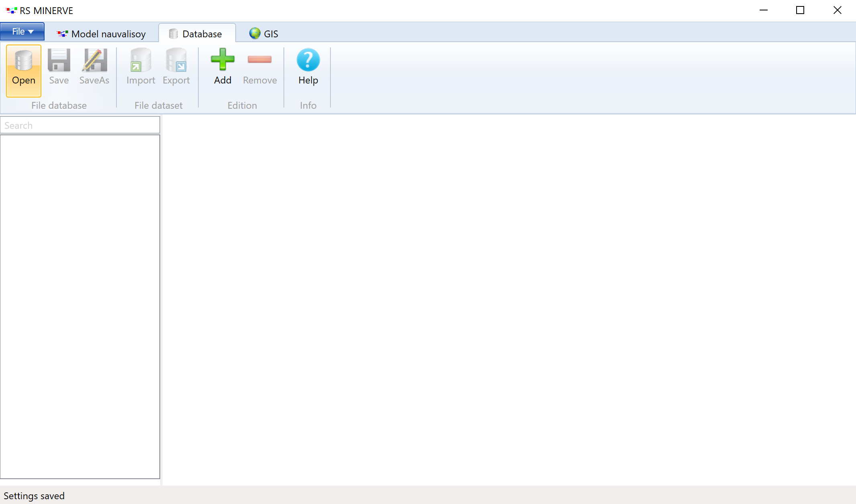Viewport: 856px width, 504px height.
Task: Click in the Search input field
Action: click(x=80, y=125)
